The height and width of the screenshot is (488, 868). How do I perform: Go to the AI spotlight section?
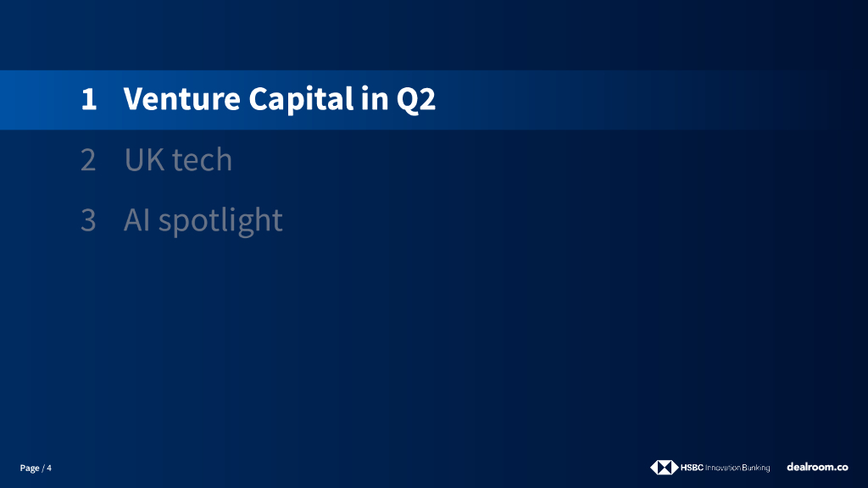(x=203, y=220)
